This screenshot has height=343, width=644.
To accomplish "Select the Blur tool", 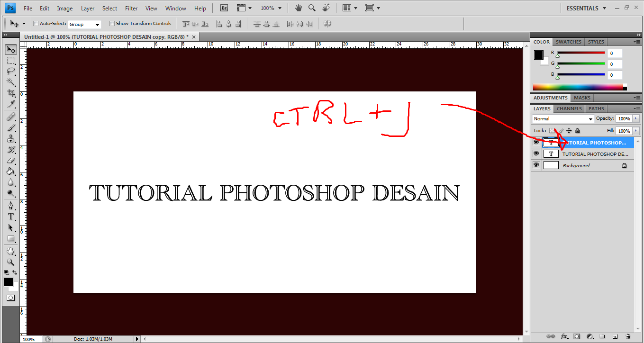I will [x=11, y=182].
